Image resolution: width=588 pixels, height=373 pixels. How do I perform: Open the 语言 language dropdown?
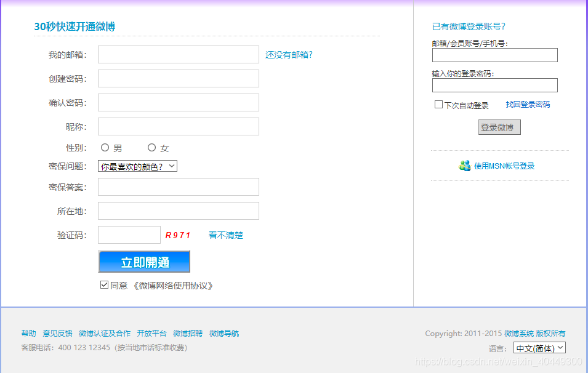coord(539,348)
